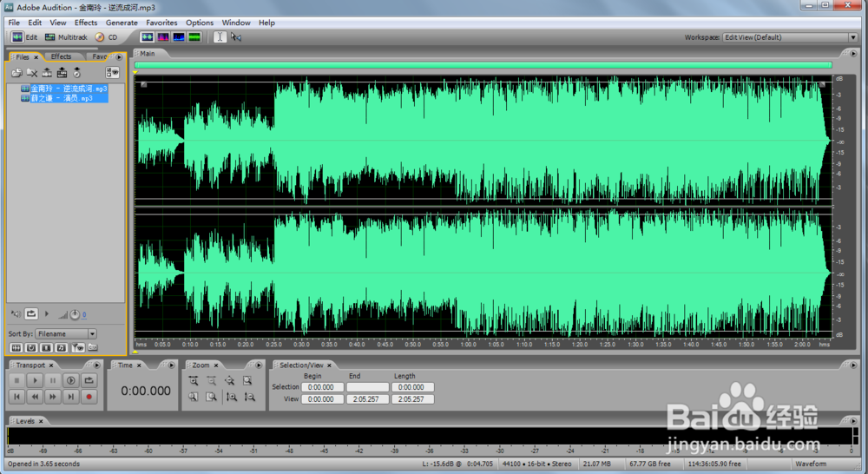Click Zoom Out Horizontally icon
The image size is (868, 474).
pyautogui.click(x=212, y=380)
